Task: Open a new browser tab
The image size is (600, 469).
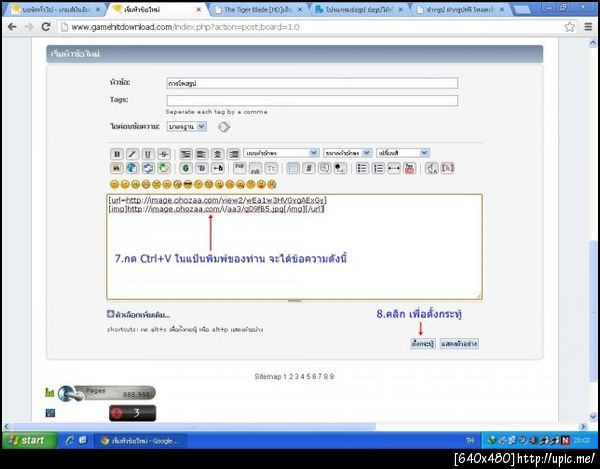Action: [x=521, y=10]
